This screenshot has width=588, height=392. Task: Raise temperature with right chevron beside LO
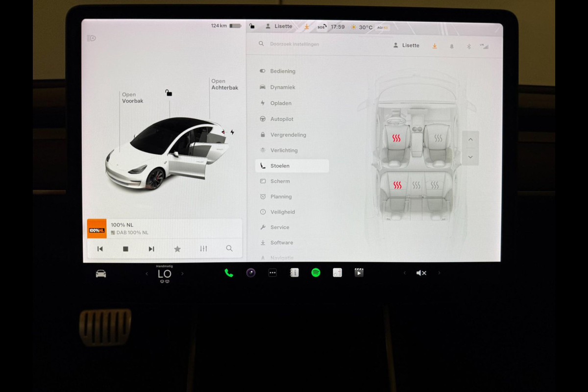point(182,273)
